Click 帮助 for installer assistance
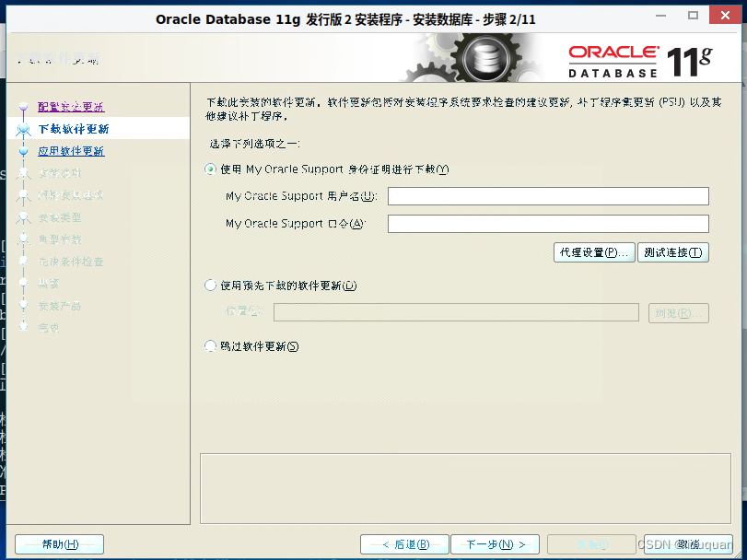747x560 pixels. point(59,543)
